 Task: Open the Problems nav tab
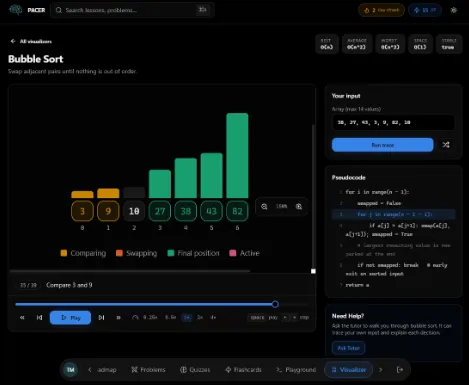148,370
